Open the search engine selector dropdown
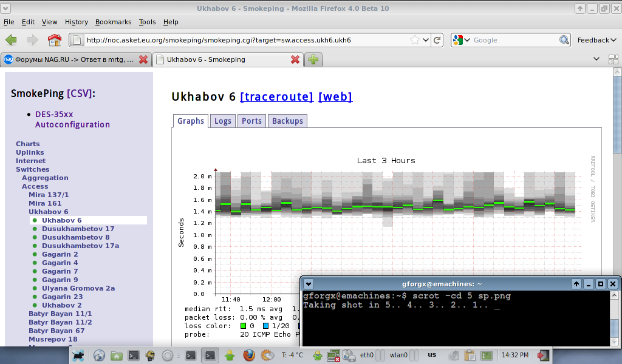622x364 pixels. [x=461, y=40]
